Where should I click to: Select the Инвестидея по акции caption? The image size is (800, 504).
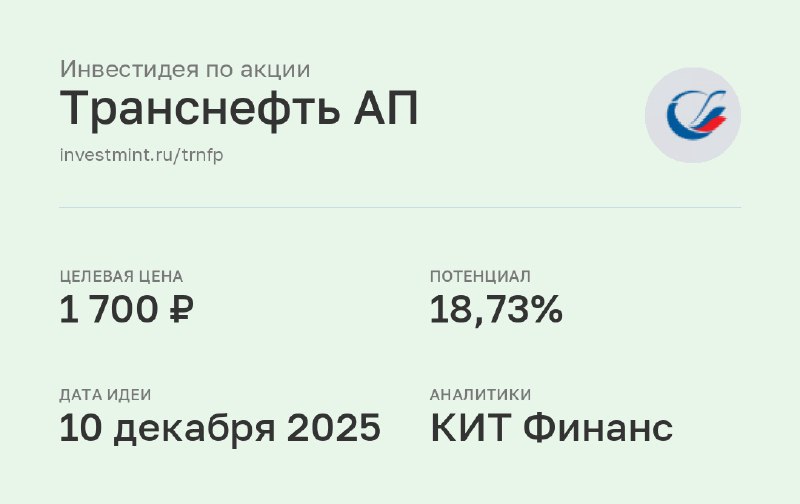[185, 69]
